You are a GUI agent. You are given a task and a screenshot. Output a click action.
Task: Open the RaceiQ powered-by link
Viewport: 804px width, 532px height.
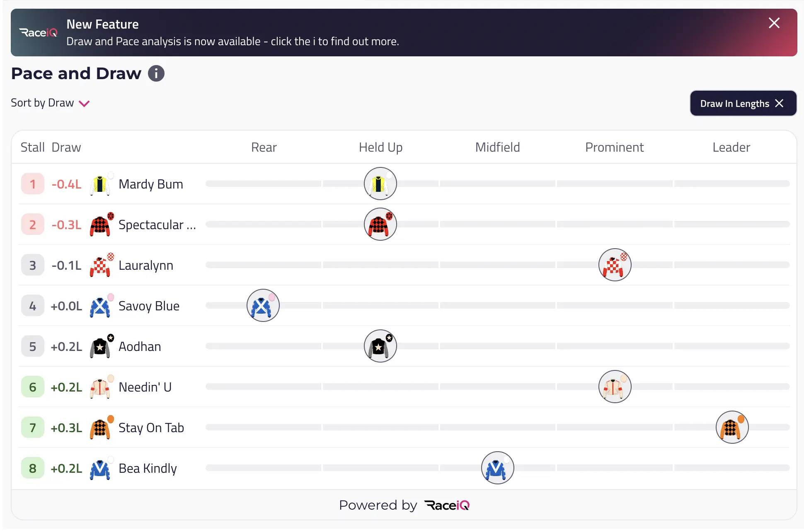447,505
